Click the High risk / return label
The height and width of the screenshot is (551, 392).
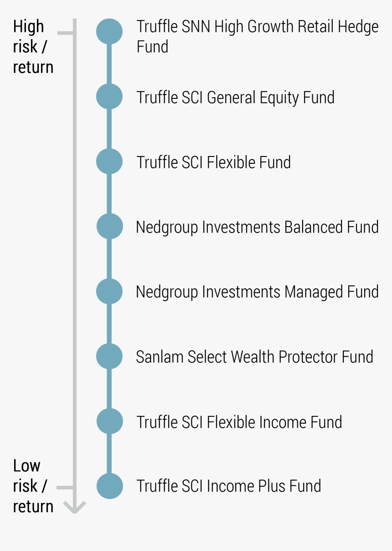pyautogui.click(x=33, y=47)
